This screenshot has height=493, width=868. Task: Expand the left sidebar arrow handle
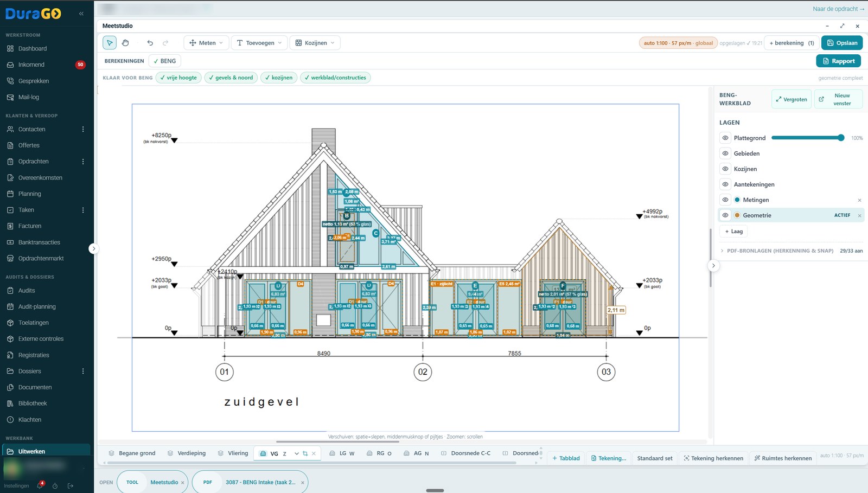click(x=93, y=248)
